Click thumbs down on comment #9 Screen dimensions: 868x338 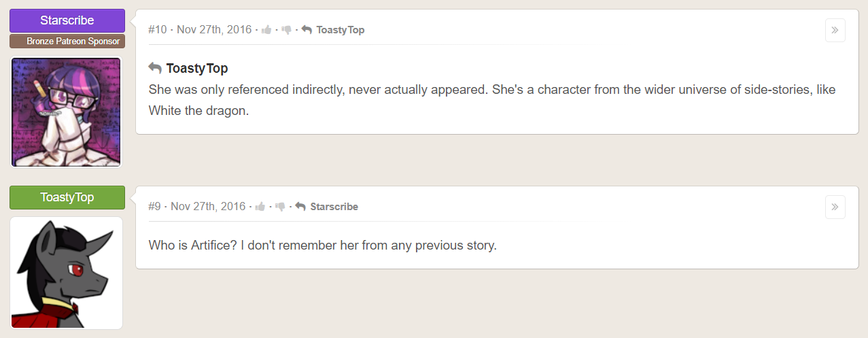pyautogui.click(x=280, y=207)
